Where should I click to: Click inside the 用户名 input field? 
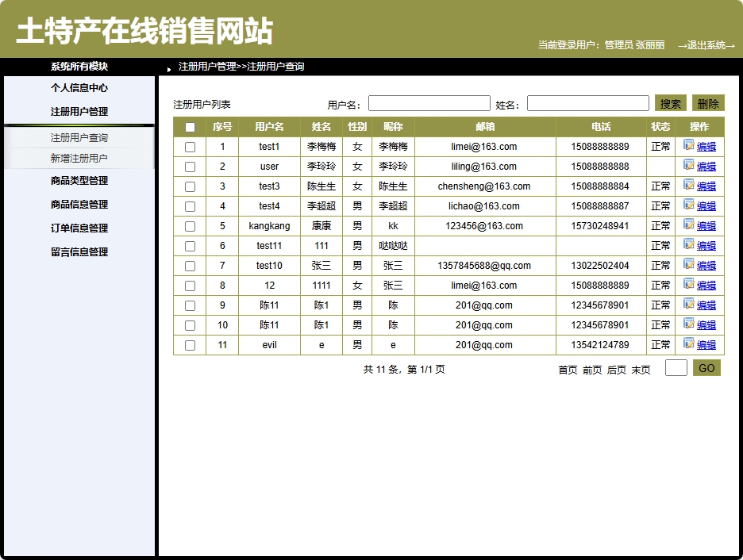[429, 102]
